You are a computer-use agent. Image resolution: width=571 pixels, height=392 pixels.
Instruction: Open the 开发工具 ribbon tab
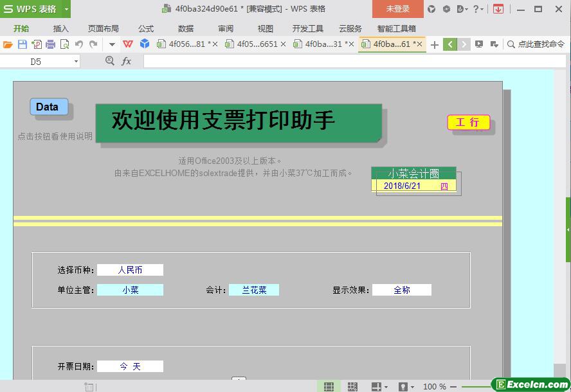[x=307, y=28]
